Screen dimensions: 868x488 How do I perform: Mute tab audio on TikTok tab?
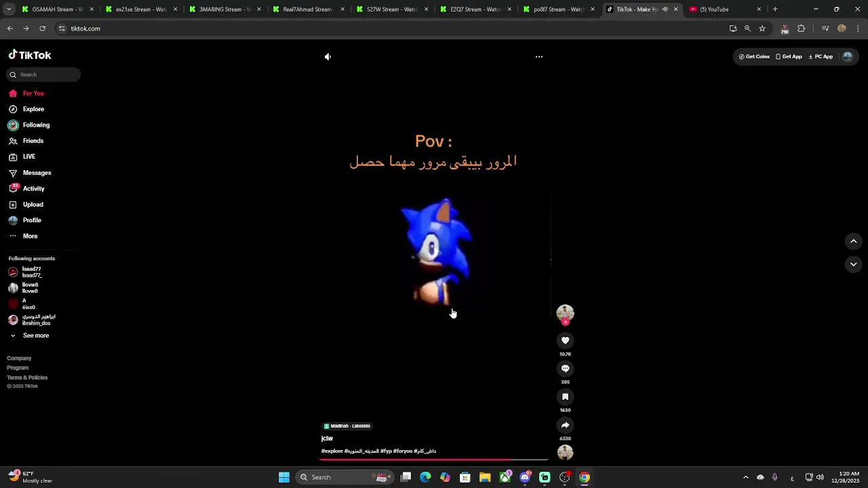[x=665, y=9]
